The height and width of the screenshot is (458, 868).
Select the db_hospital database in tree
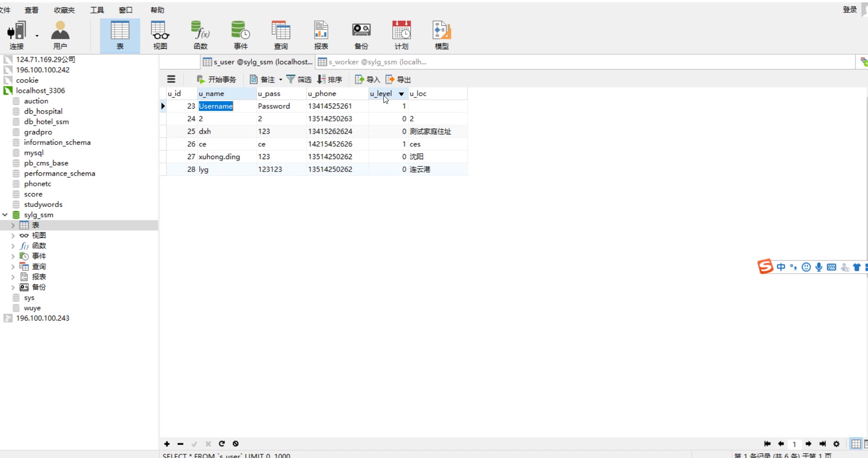click(x=43, y=111)
